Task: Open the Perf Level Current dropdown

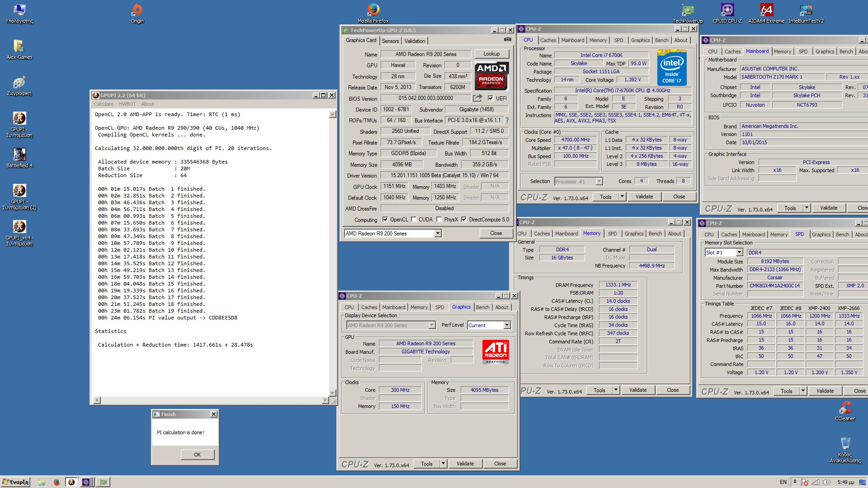Action: pyautogui.click(x=507, y=325)
